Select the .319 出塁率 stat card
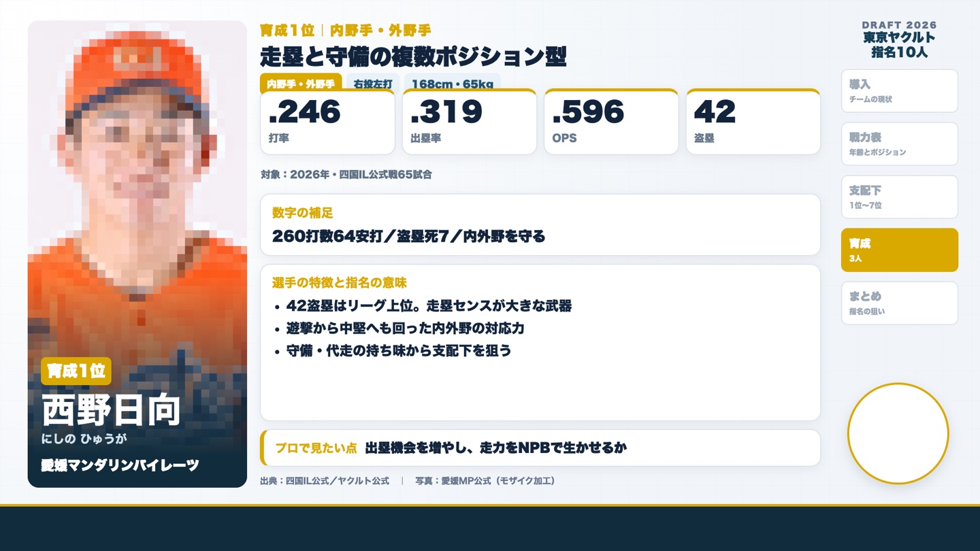The height and width of the screenshot is (551, 980). 470,122
